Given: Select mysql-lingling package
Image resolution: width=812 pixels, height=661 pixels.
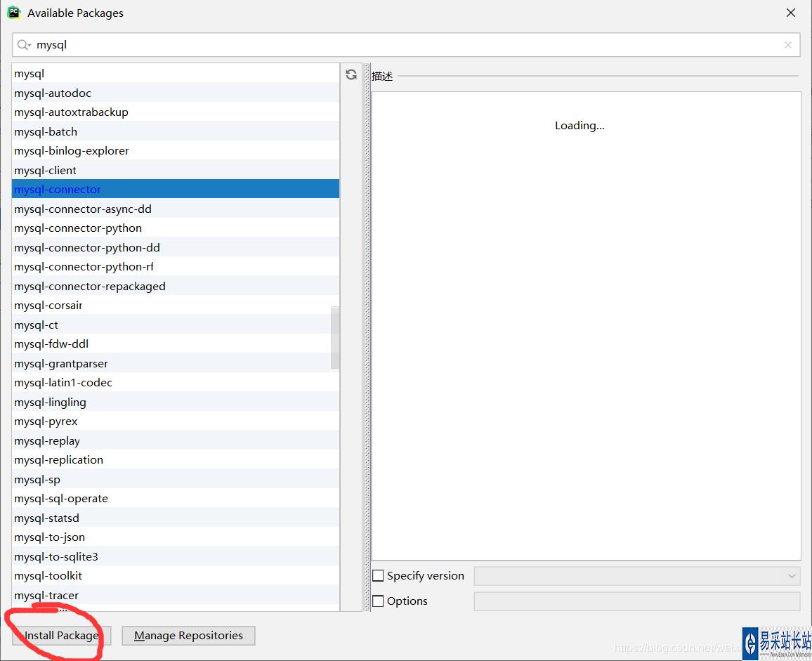Looking at the screenshot, I should tap(176, 402).
